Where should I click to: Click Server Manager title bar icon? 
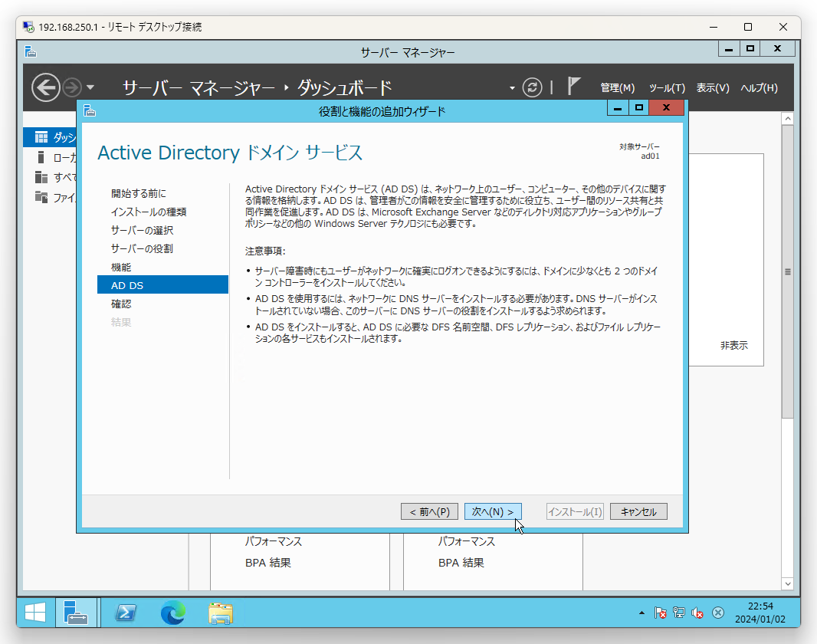pyautogui.click(x=31, y=51)
